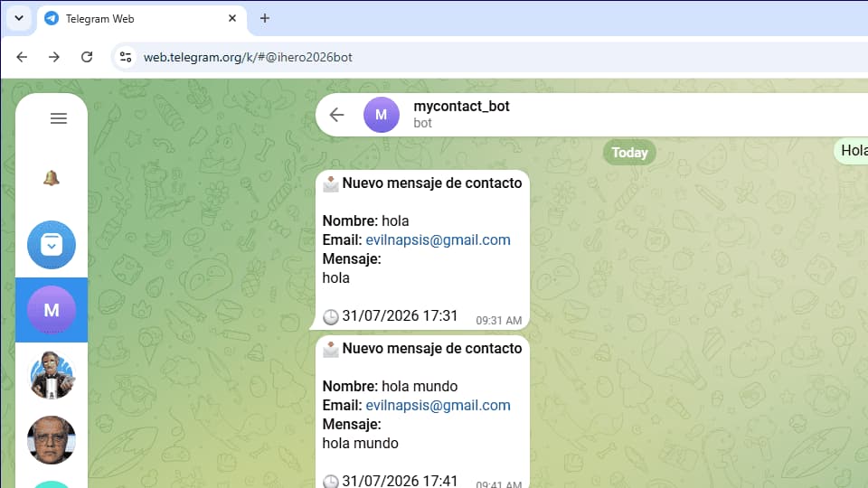The width and height of the screenshot is (868, 488).
Task: Open the Telegram hamburger menu
Action: (59, 118)
